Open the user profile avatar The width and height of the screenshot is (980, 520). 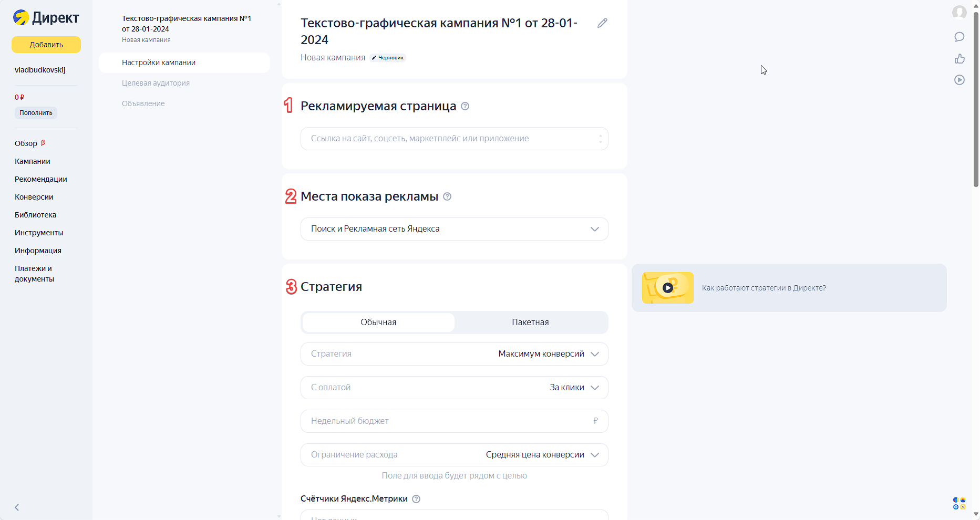960,12
